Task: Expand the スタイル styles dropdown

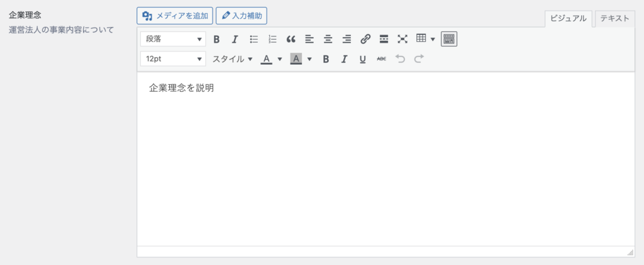Action: 232,59
